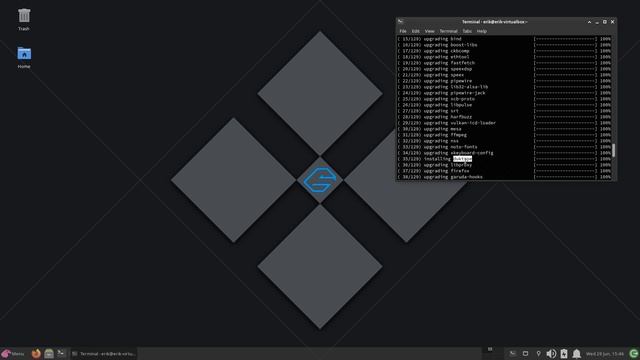Image resolution: width=640 pixels, height=360 pixels.
Task: Open the Terminal menu in menu bar
Action: (448, 31)
